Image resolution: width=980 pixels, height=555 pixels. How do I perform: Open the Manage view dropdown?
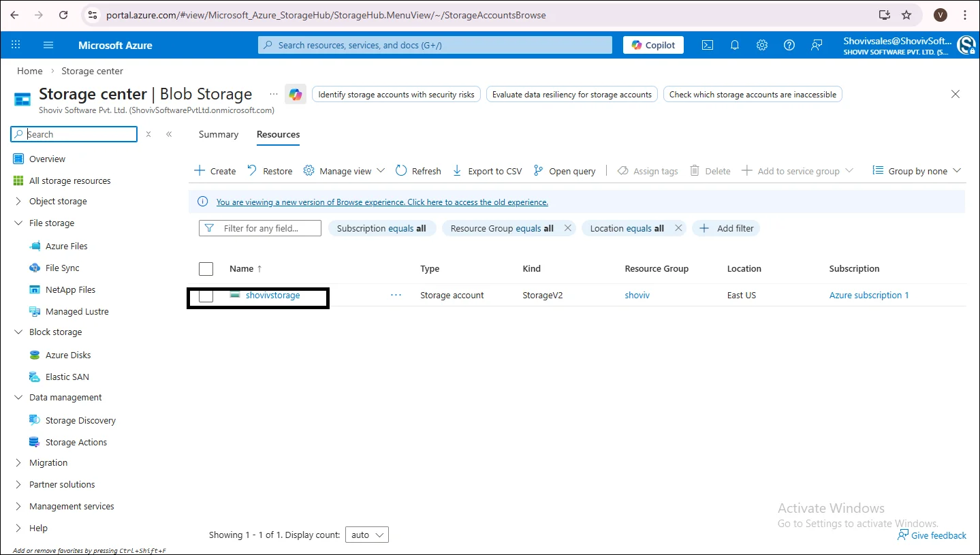click(344, 171)
